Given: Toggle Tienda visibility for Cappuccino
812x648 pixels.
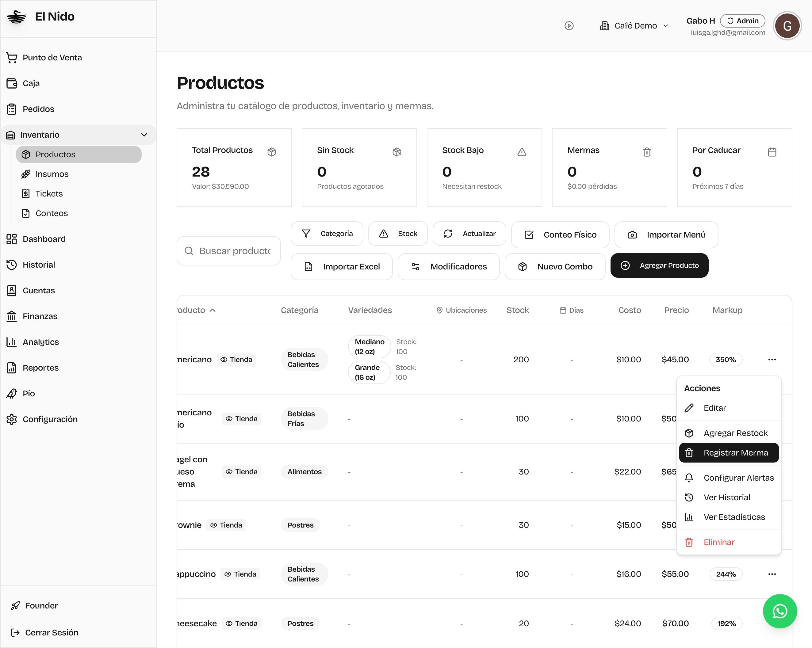Looking at the screenshot, I should tap(240, 574).
